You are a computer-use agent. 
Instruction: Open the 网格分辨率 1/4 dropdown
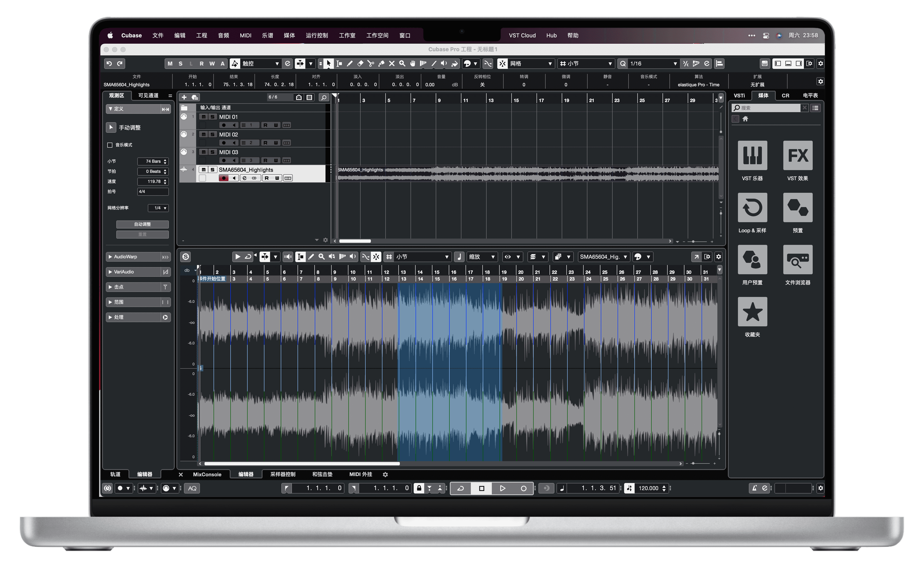(158, 208)
